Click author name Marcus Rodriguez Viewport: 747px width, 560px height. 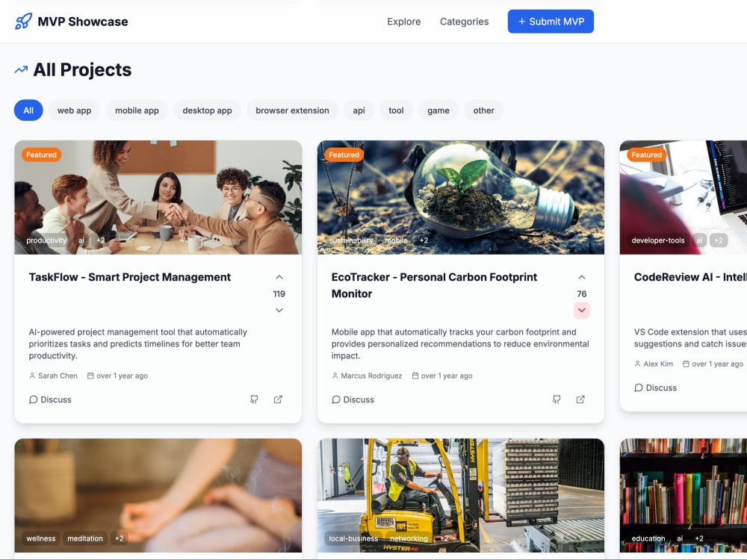tap(371, 376)
